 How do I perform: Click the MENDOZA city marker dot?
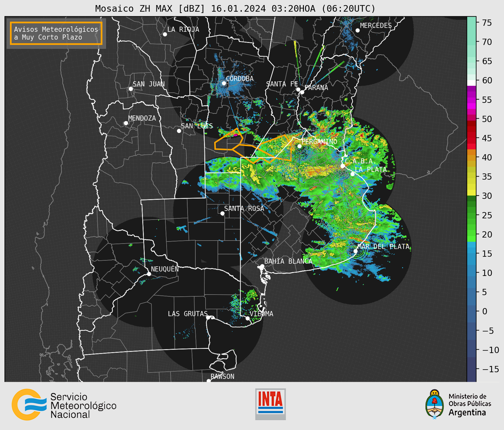126,123
